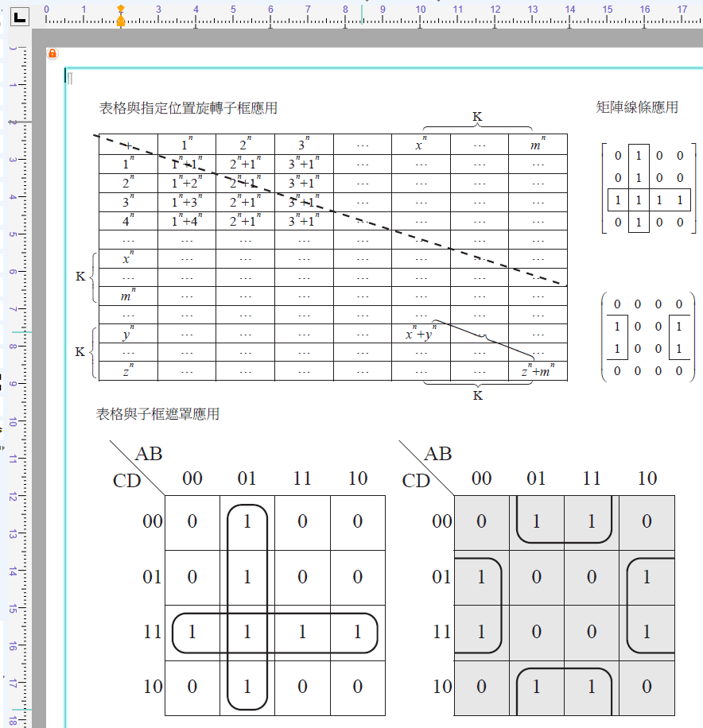Click the table cell with zⁿ+mⁿ

538,371
